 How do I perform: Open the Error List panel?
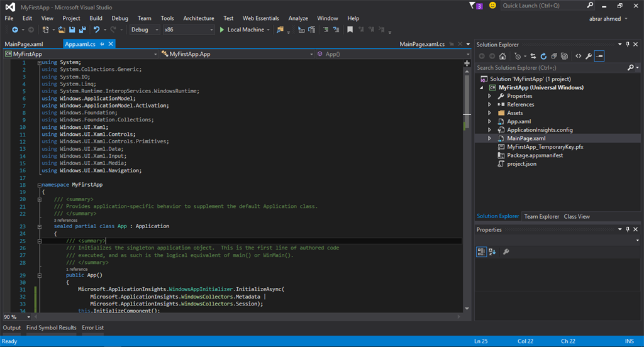tap(92, 328)
